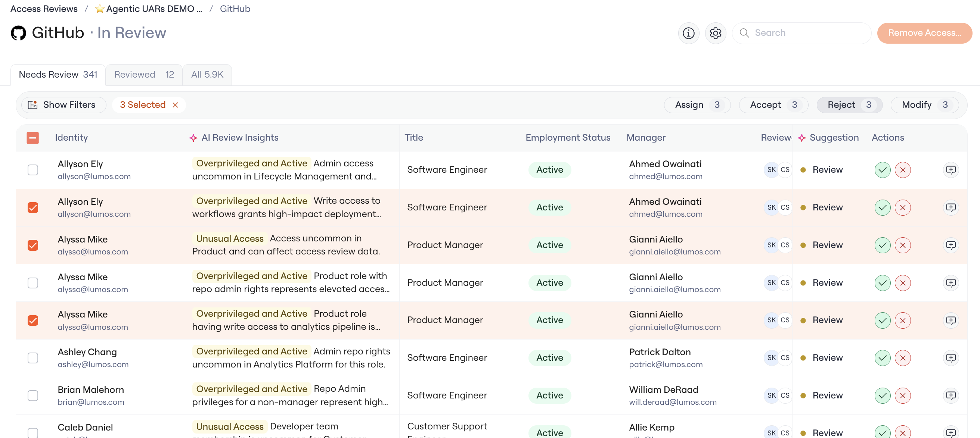Open the info icon next to search

(688, 33)
